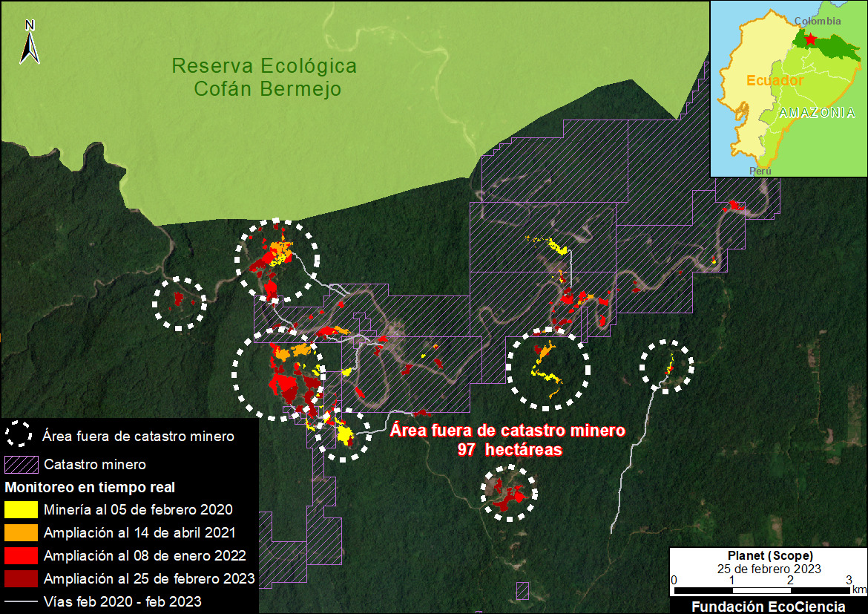The width and height of the screenshot is (868, 614).
Task: Click 'Fundación EcoCiencia' credit text
Action: tap(769, 607)
